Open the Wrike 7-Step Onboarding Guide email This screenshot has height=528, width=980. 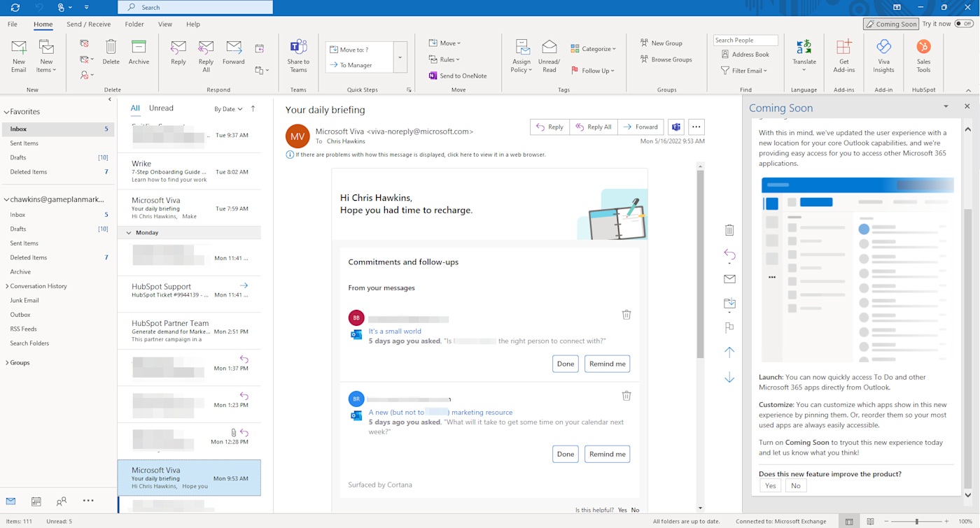(x=189, y=171)
